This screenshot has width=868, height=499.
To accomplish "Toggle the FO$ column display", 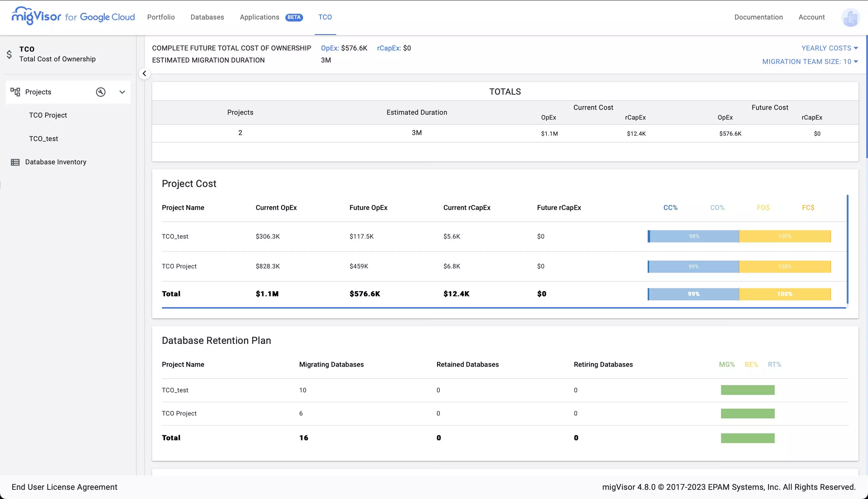I will [x=763, y=207].
